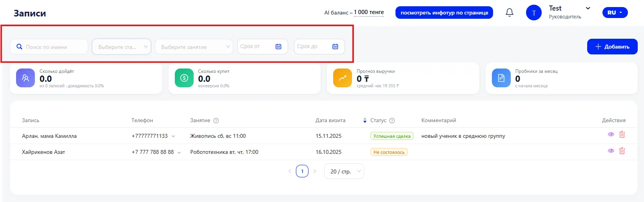Select page 1 in pagination
This screenshot has height=202, width=644.
302,171
